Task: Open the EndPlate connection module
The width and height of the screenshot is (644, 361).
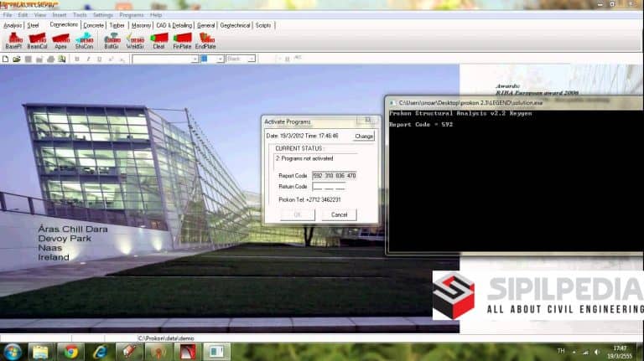Action: pyautogui.click(x=205, y=40)
